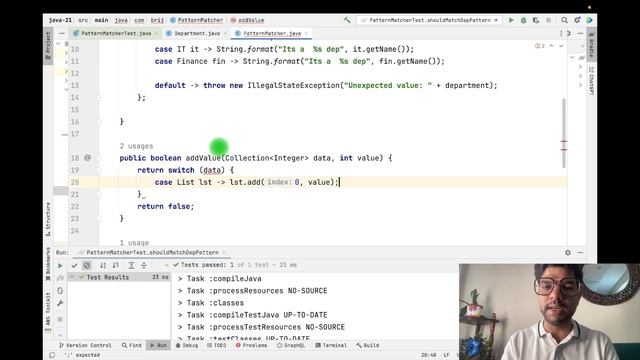Open the editor tabs more-options menu
The width and height of the screenshot is (640, 360).
[561, 33]
